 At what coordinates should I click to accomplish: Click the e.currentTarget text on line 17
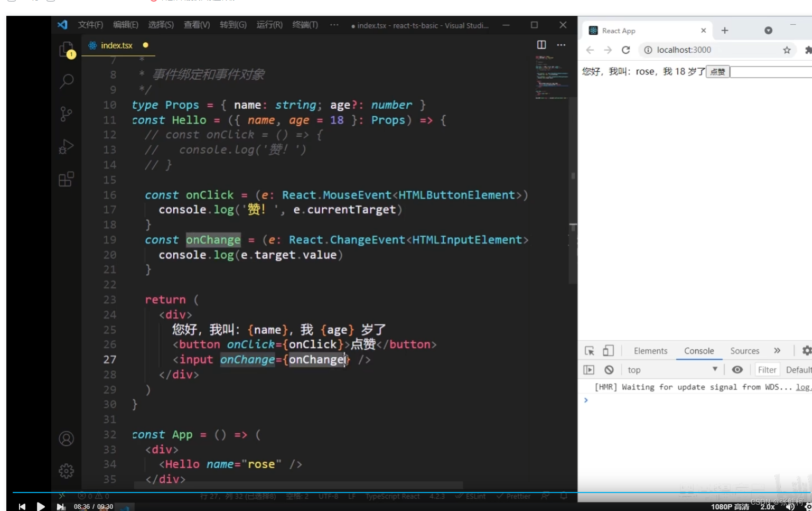point(344,210)
